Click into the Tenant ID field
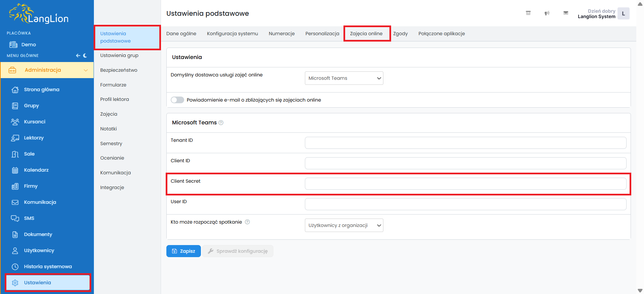This screenshot has height=294, width=644. tap(465, 143)
